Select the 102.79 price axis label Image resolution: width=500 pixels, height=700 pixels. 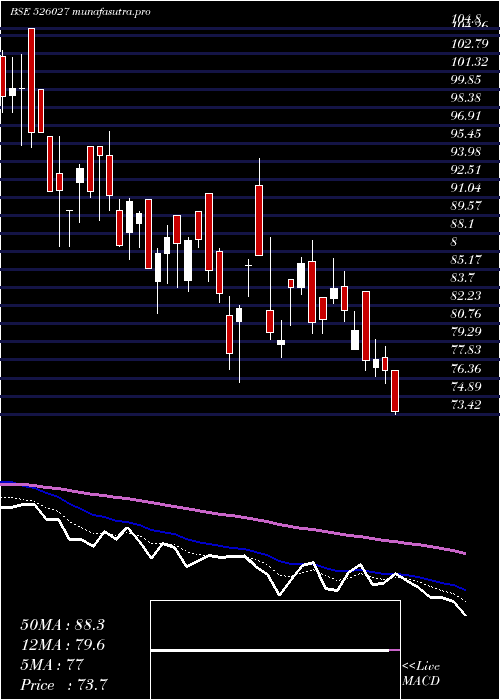coord(468,45)
